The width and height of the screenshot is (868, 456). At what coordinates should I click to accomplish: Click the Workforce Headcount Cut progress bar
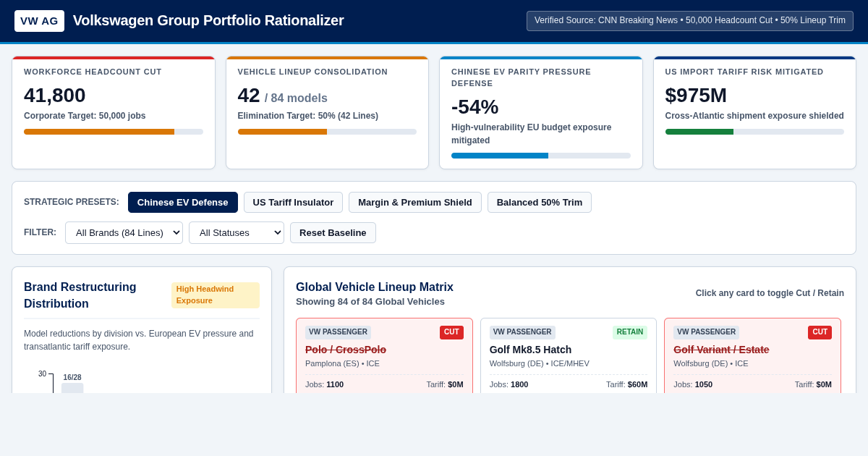(x=114, y=132)
